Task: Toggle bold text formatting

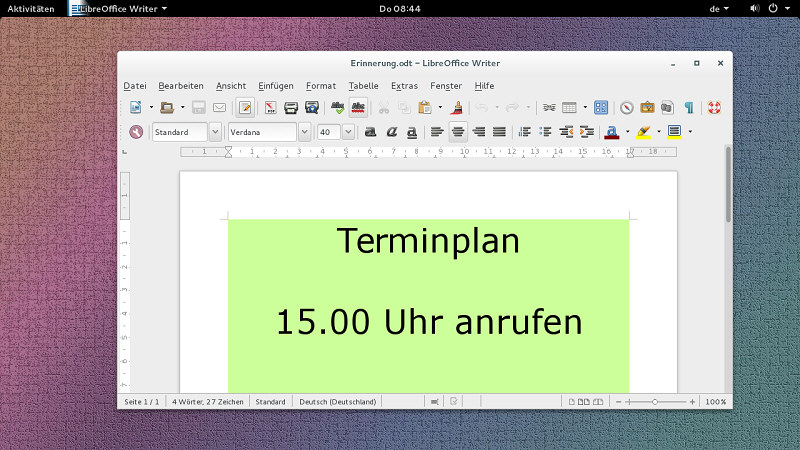Action: tap(370, 132)
